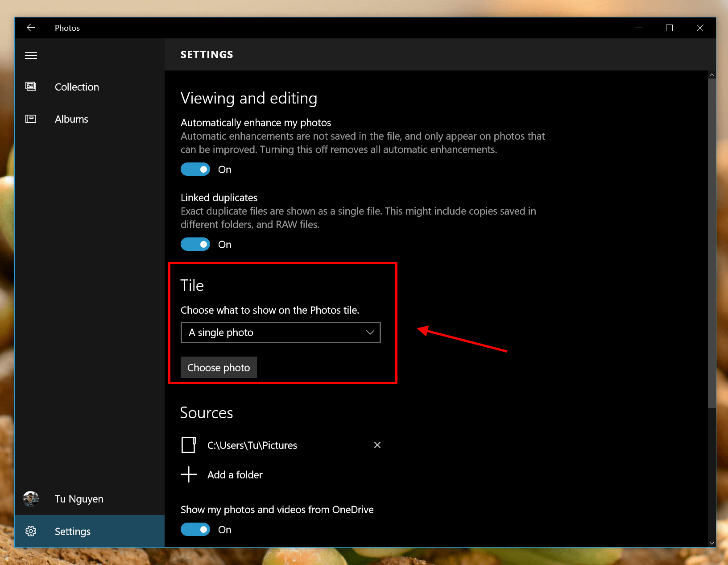Go back using the back arrow
728x565 pixels.
[x=30, y=28]
